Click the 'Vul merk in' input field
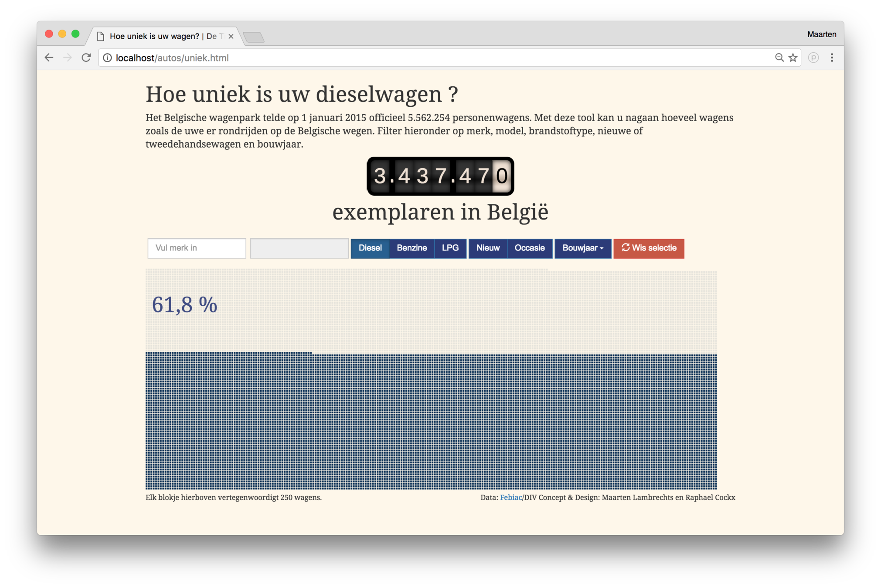This screenshot has height=588, width=881. tap(197, 248)
